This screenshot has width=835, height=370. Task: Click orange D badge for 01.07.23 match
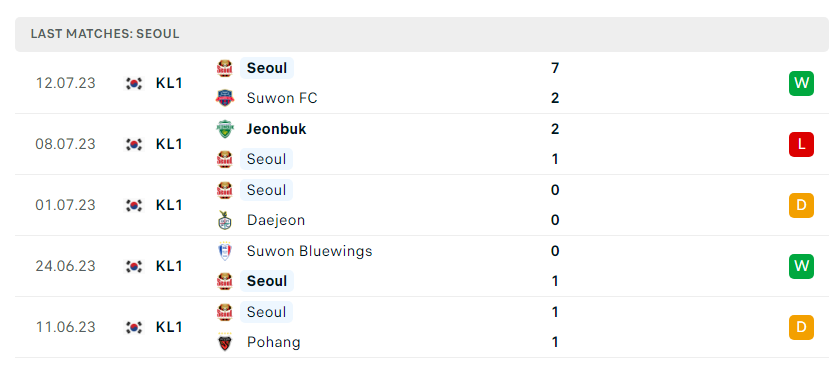pyautogui.click(x=801, y=205)
